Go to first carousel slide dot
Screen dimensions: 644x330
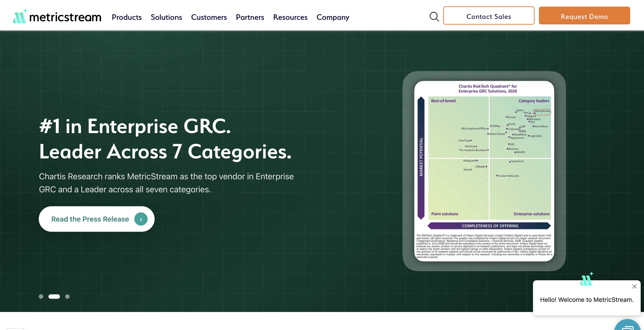tap(41, 297)
